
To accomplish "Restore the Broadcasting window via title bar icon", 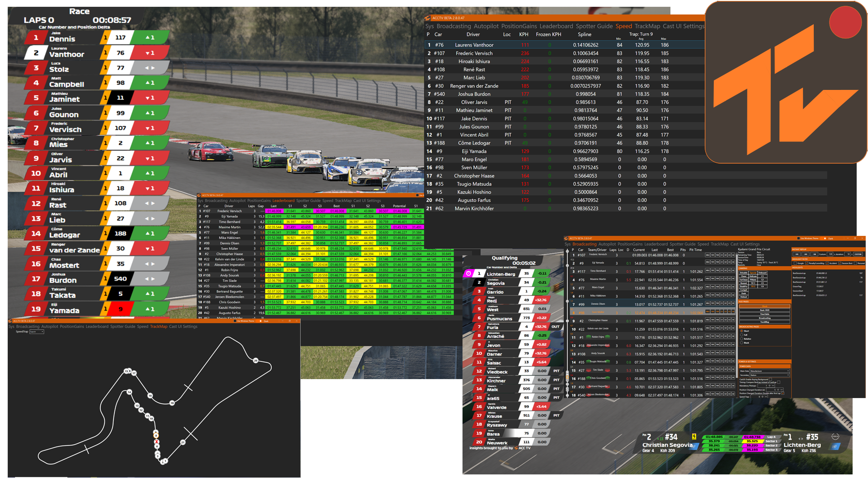I will (x=855, y=238).
